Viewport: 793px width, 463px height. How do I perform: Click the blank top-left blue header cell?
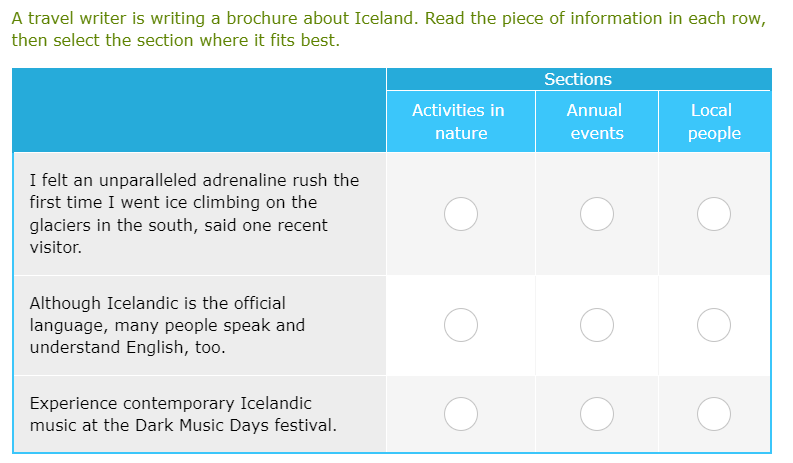coord(199,110)
